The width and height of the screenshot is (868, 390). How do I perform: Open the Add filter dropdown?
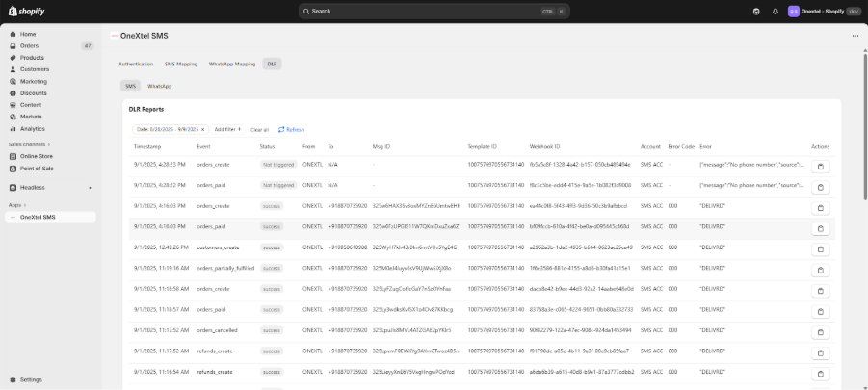click(x=227, y=129)
